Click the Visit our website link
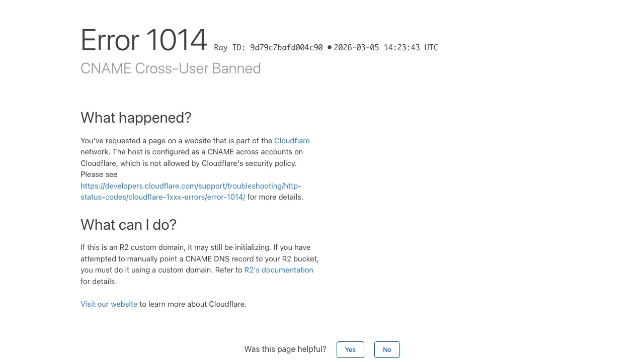Screen dimensions: 644x362 [109, 304]
